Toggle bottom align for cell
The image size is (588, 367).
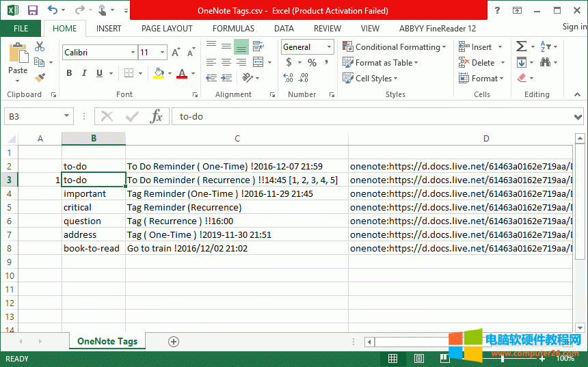241,46
